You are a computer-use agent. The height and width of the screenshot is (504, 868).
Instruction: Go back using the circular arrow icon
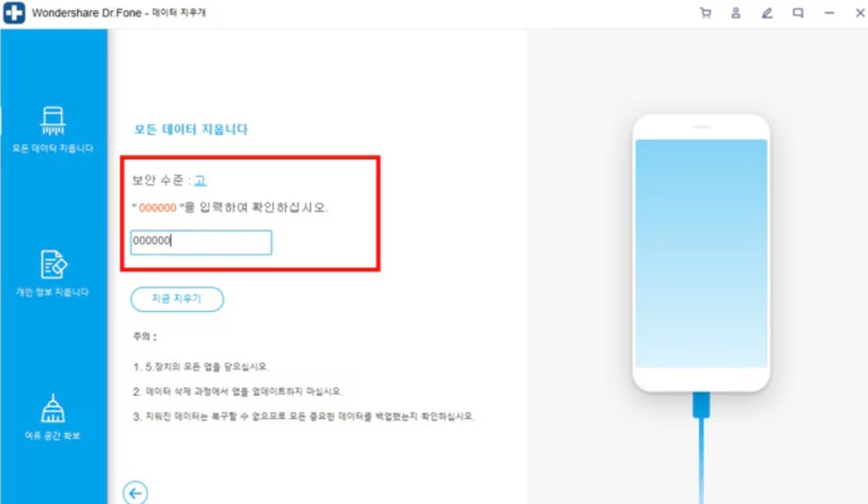click(x=135, y=492)
